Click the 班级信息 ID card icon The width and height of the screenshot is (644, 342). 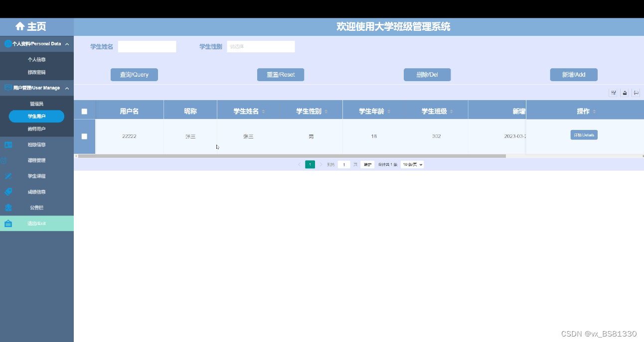pyautogui.click(x=8, y=145)
